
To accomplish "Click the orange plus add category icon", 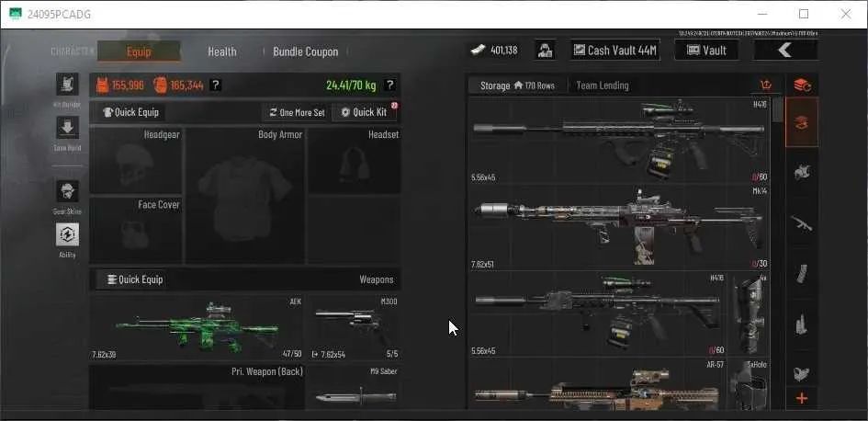I will [802, 398].
